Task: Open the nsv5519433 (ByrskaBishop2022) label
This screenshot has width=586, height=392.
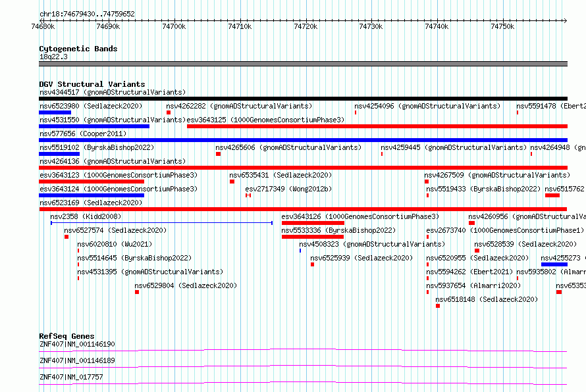Action: (483, 189)
